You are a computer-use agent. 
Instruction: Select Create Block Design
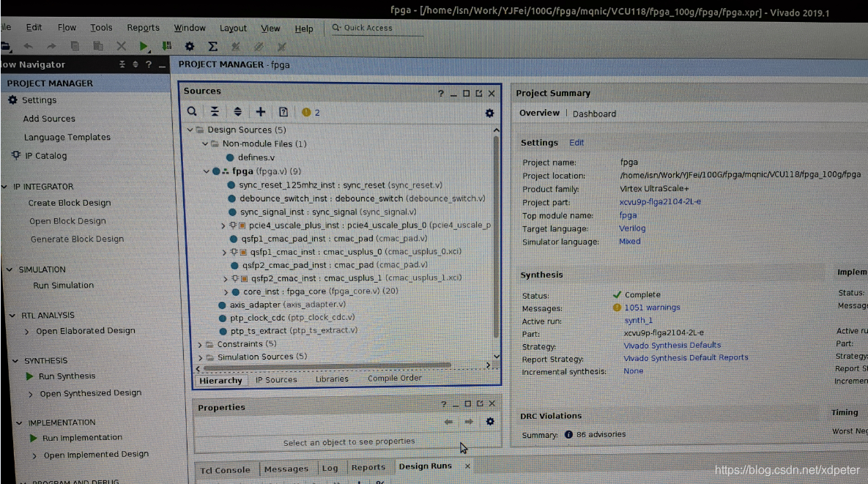[69, 202]
